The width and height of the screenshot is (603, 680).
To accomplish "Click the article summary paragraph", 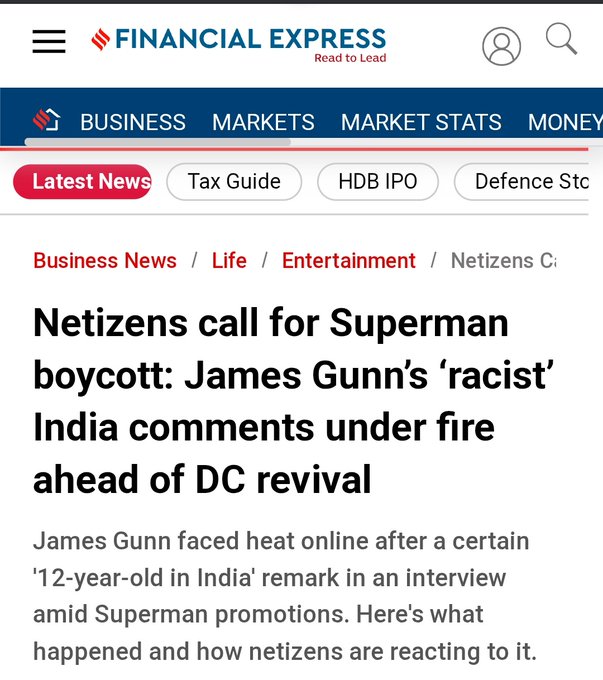I will tap(285, 596).
